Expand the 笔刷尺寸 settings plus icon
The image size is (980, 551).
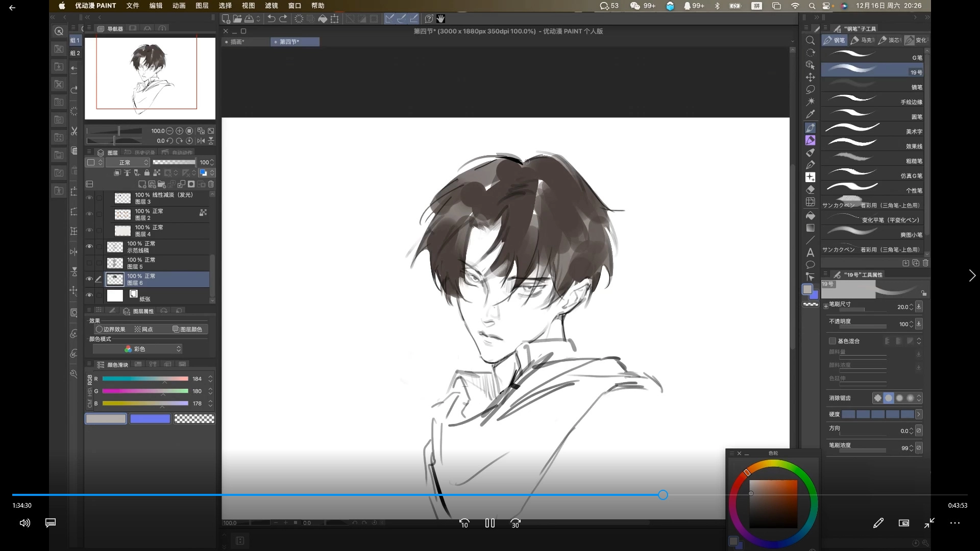(826, 307)
